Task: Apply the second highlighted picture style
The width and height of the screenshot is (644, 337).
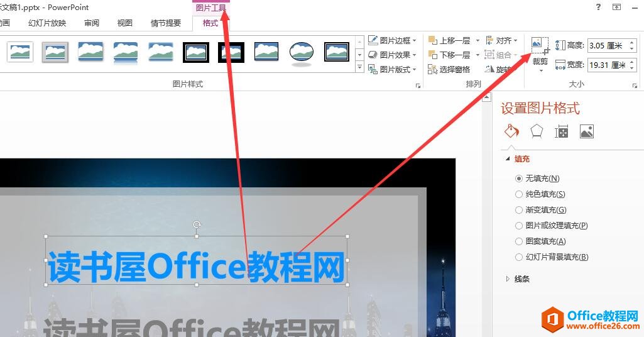Action: point(55,53)
